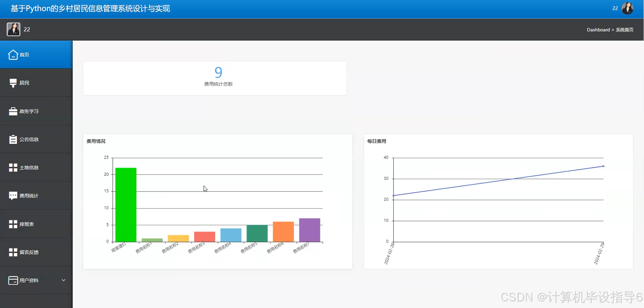The image size is (644, 308).
Task: Click the yellow 费用名称2 bar
Action: 178,238
